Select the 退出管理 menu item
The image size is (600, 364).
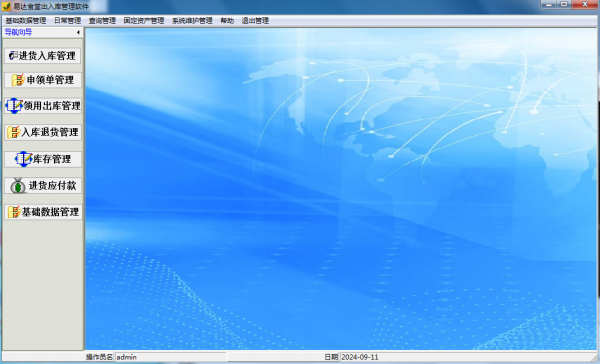coord(255,21)
